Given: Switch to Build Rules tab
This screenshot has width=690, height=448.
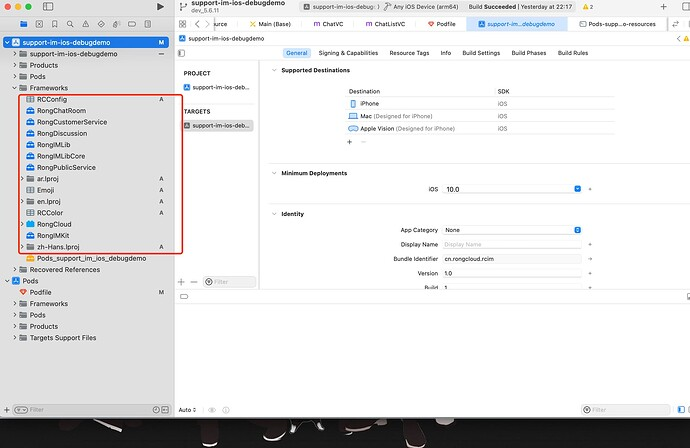Looking at the screenshot, I should pos(573,53).
